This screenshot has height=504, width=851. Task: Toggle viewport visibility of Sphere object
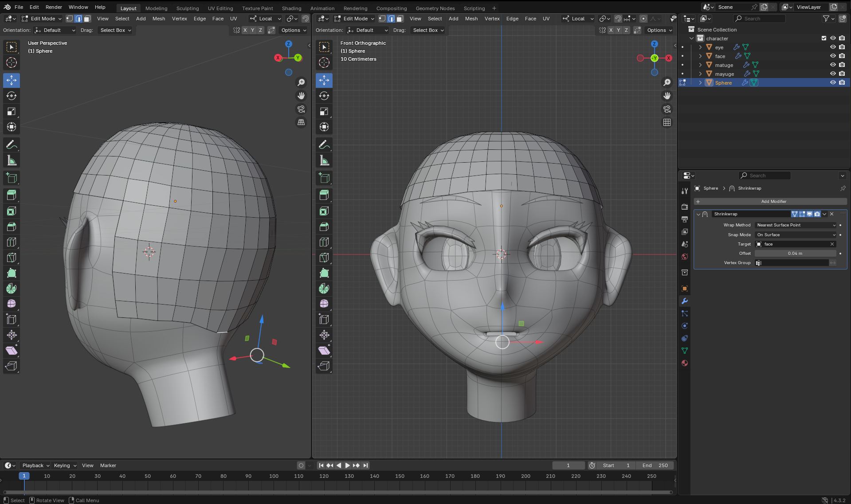[x=833, y=82]
